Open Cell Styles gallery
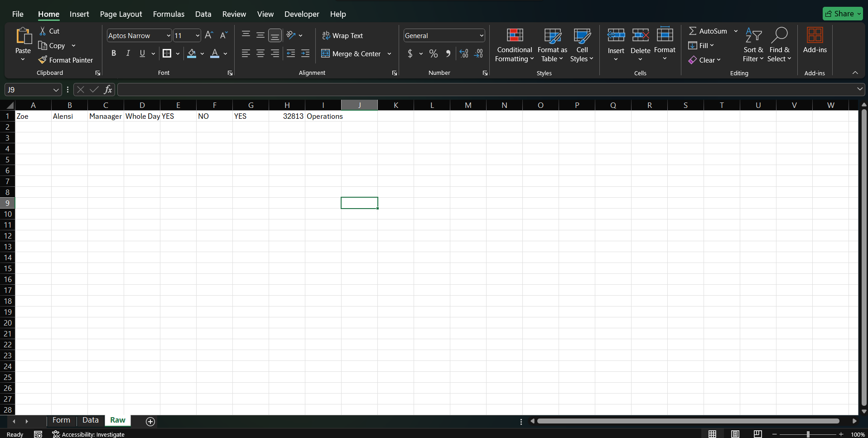This screenshot has width=868, height=438. coord(582,45)
